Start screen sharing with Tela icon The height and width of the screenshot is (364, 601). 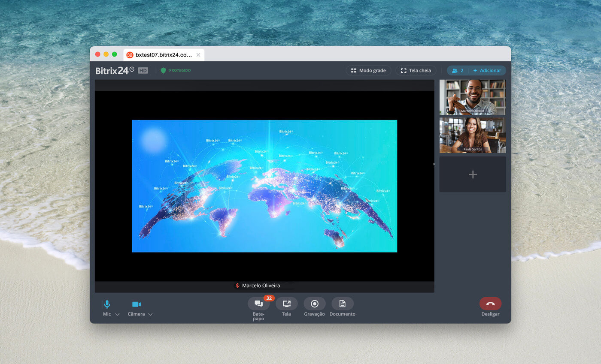[x=286, y=304]
